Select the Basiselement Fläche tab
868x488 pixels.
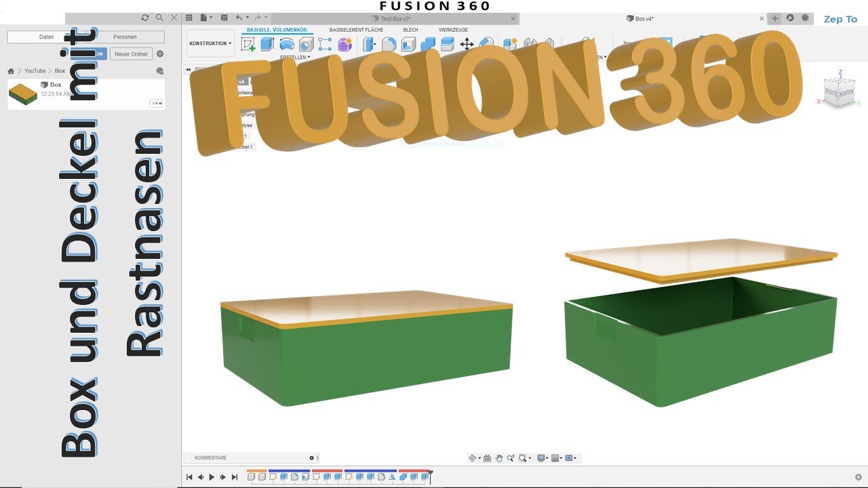pyautogui.click(x=357, y=30)
